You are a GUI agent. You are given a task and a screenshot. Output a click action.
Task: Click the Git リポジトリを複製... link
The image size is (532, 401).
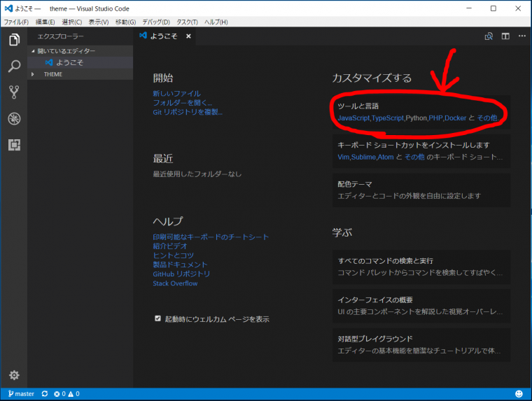188,112
